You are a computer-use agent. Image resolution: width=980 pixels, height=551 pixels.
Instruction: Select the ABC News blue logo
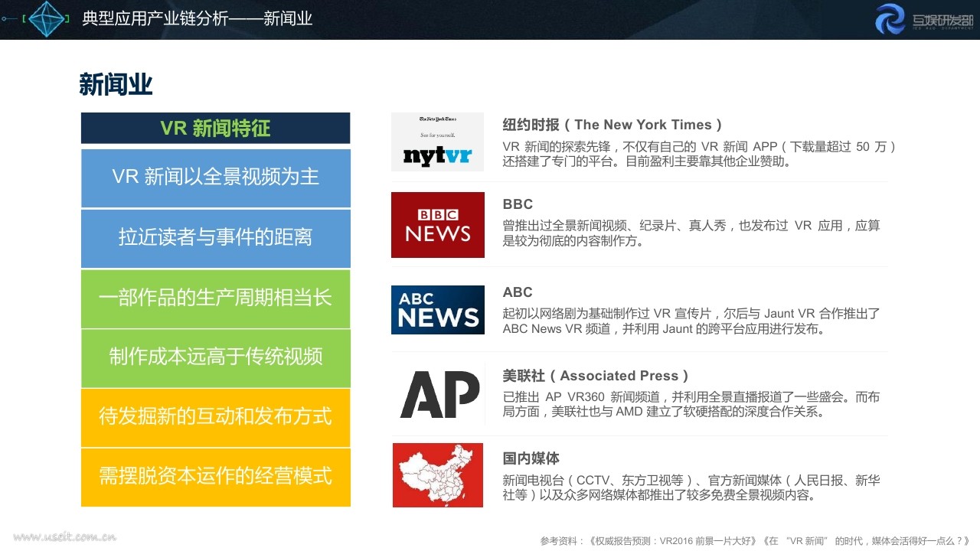coord(438,310)
